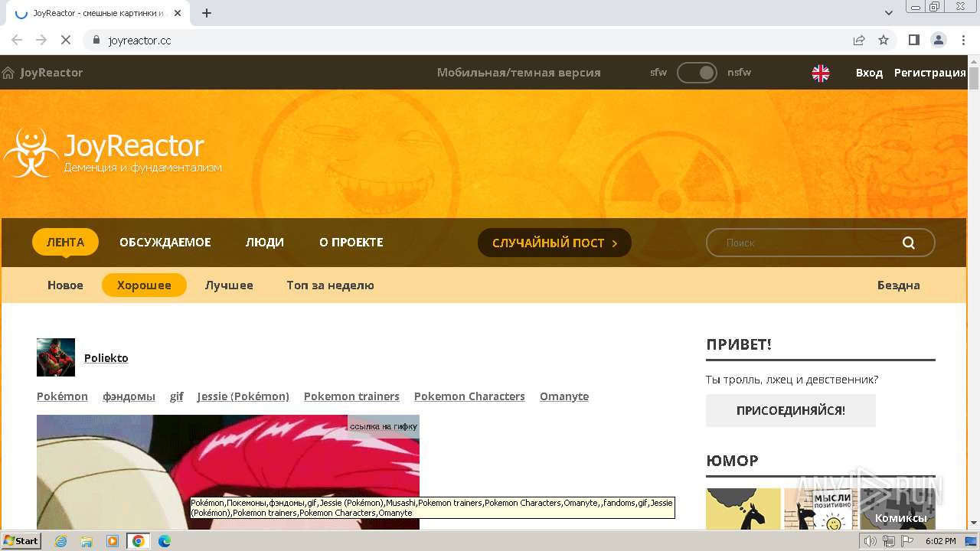This screenshot has height=551, width=980.
Task: Open the Комиксы thumbnail in ЮМОР
Action: coord(898,509)
